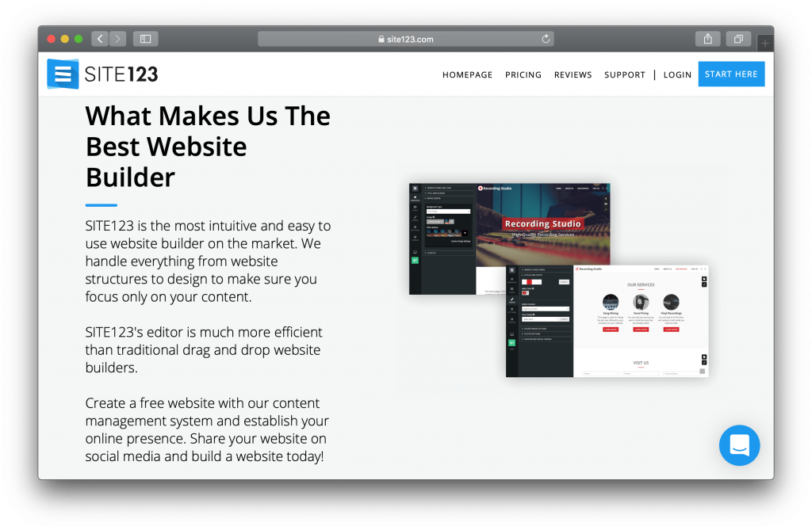The image size is (812, 530).
Task: Click the lock icon in the address bar
Action: 381,39
